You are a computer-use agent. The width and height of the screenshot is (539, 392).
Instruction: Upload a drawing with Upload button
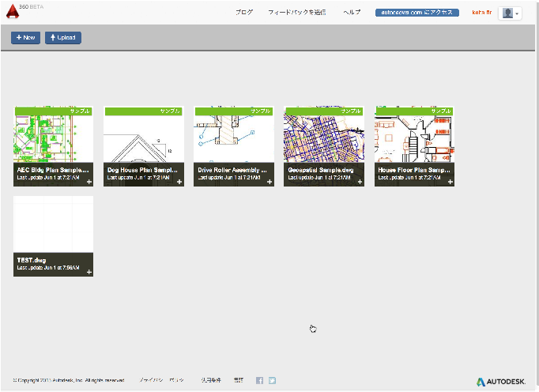click(x=63, y=37)
